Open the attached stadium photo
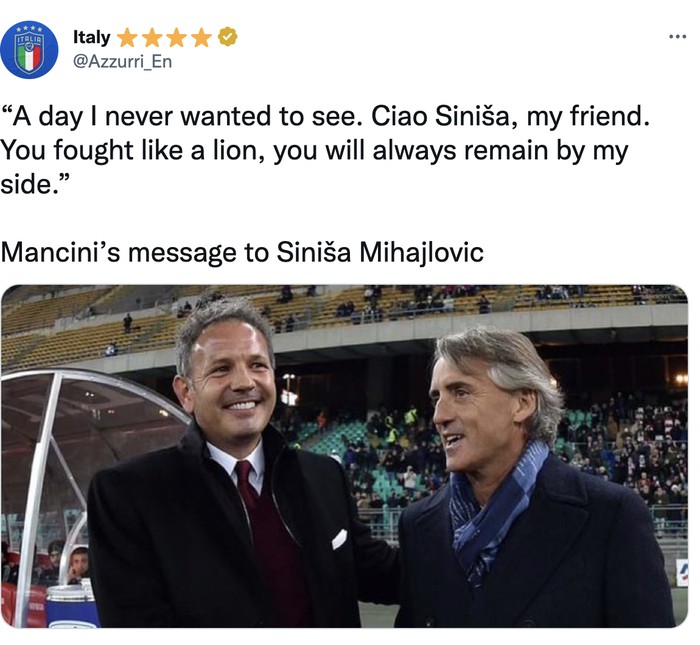The height and width of the screenshot is (645, 700). coord(344,456)
